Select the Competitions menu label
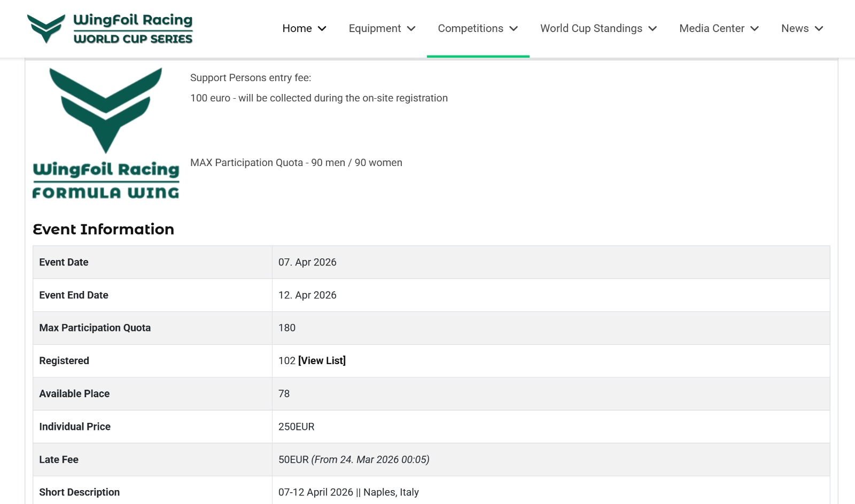 [x=470, y=28]
